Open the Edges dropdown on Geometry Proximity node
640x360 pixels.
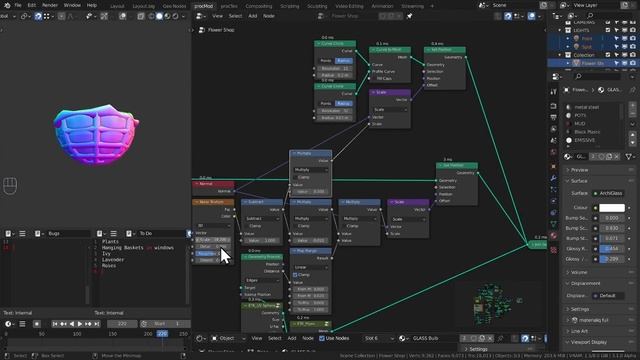pos(262,280)
